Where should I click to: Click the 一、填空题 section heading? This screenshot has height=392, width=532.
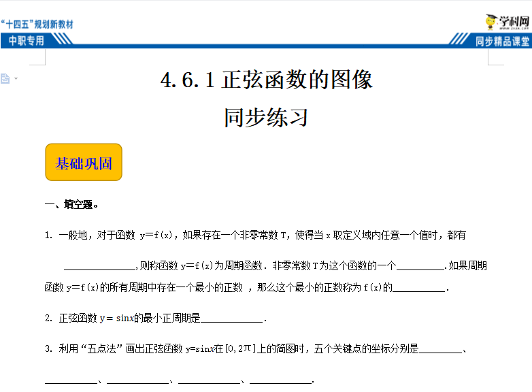pos(72,204)
